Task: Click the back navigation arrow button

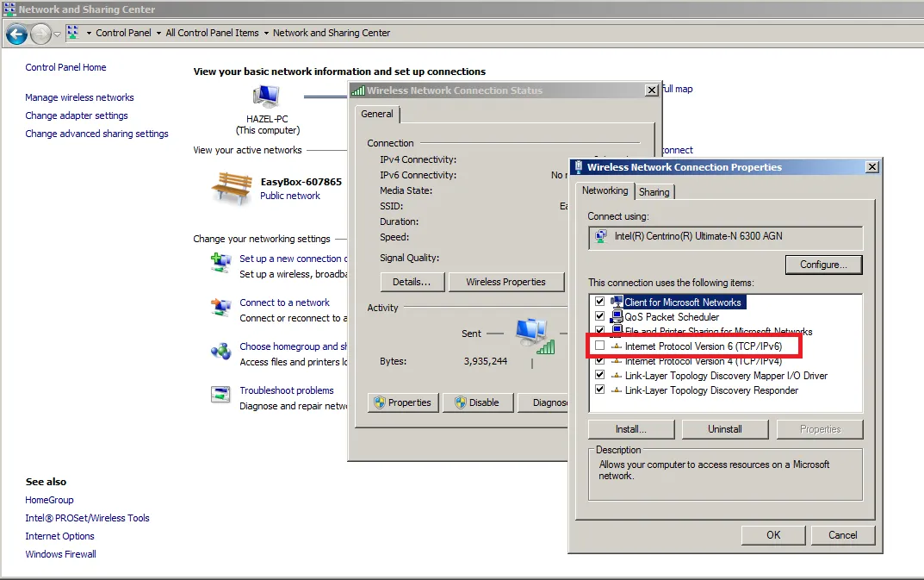Action: point(16,34)
